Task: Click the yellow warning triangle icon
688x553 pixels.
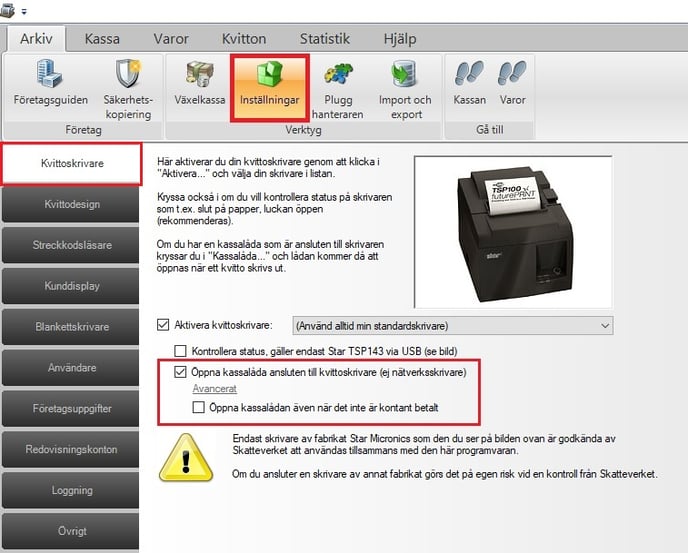Action: click(186, 458)
